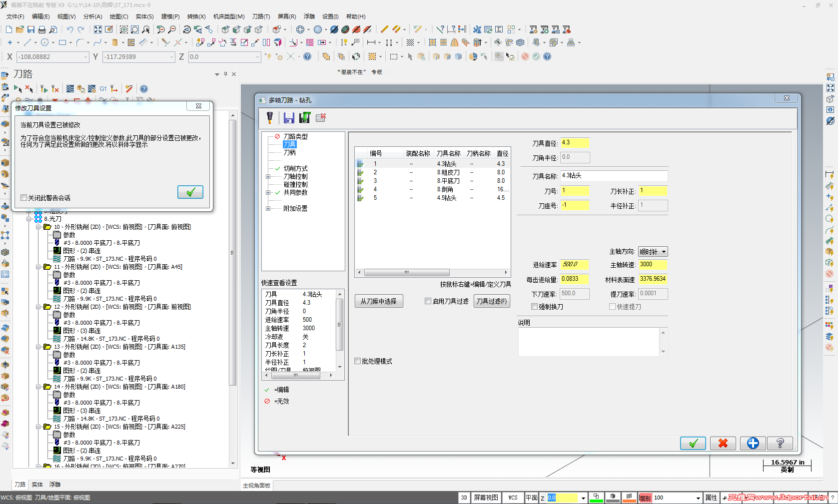The image size is (838, 504).
Task: Open the 机床类型(M) menu
Action: click(229, 16)
